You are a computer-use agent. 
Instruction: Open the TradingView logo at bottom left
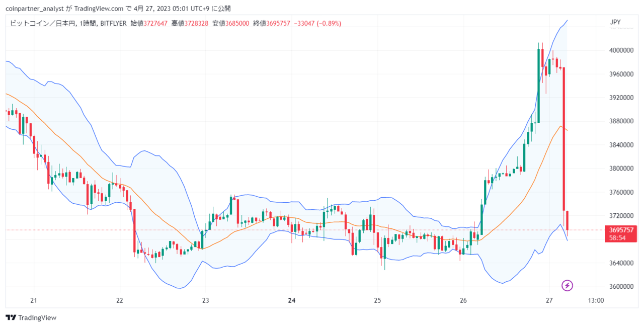[31, 317]
